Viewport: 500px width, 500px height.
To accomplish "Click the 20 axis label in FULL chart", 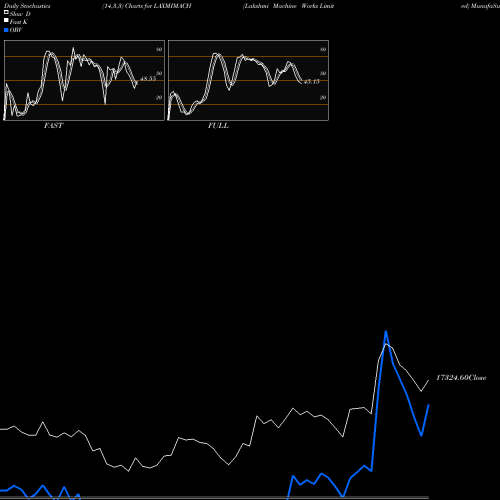I will click(323, 97).
